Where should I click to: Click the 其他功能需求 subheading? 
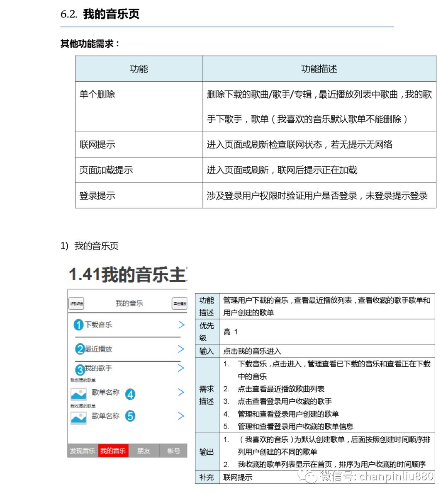point(90,44)
